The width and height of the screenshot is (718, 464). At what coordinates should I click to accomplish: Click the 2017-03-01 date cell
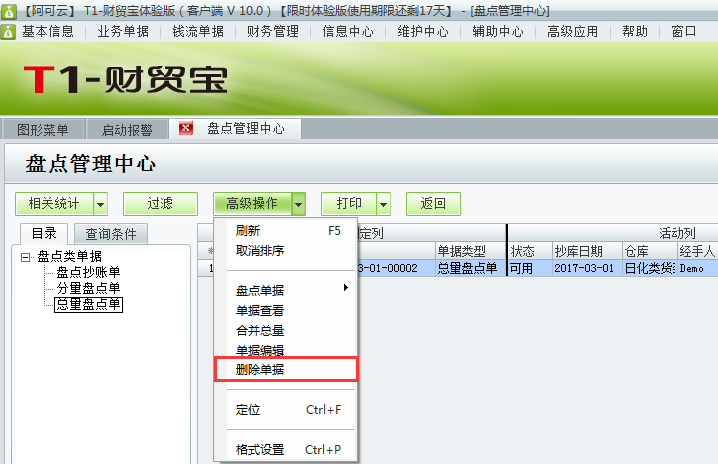click(x=587, y=268)
